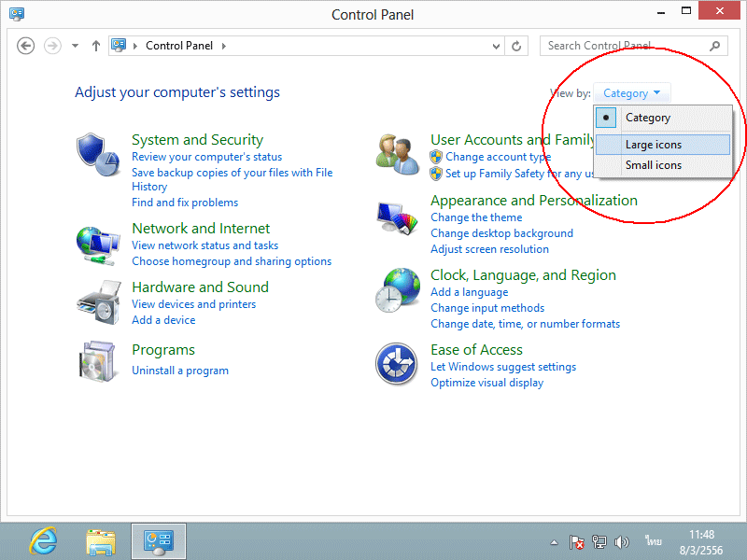Choose Large icons in the view menu
Viewport: 747px width, 560px height.
(663, 145)
